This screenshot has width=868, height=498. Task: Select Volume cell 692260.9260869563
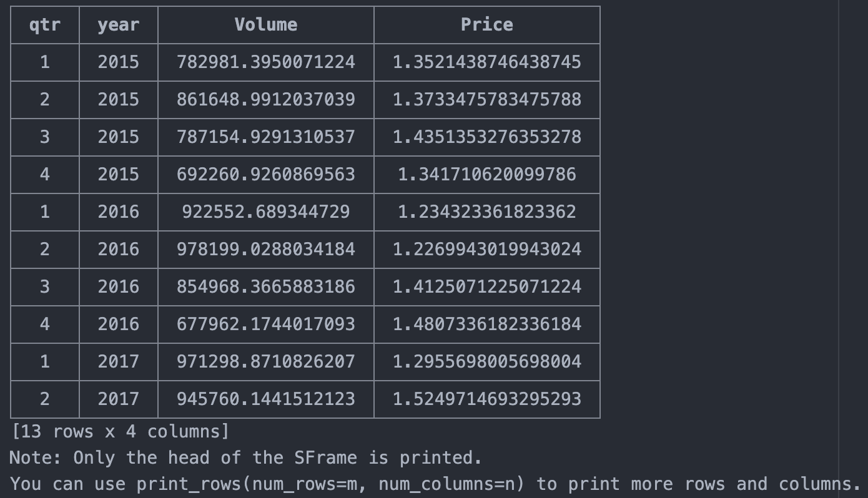pos(265,175)
